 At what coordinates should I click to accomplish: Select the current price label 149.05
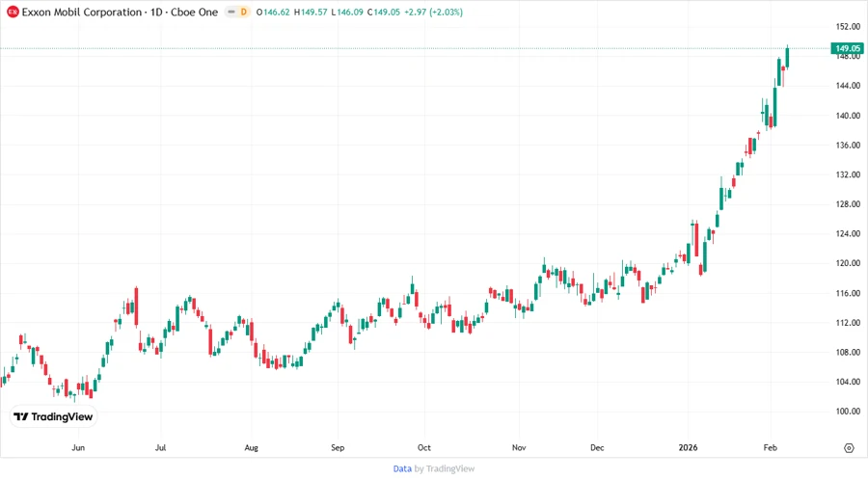pos(847,48)
